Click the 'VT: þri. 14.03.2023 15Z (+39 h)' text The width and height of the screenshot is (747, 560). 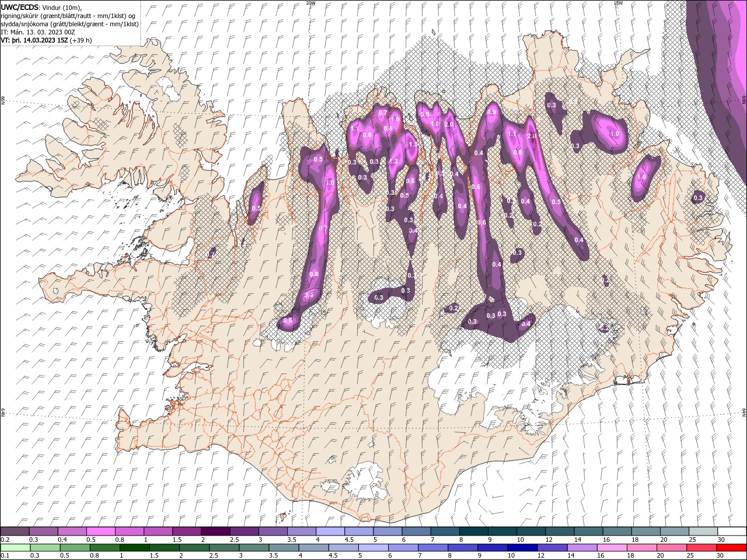[x=46, y=40]
